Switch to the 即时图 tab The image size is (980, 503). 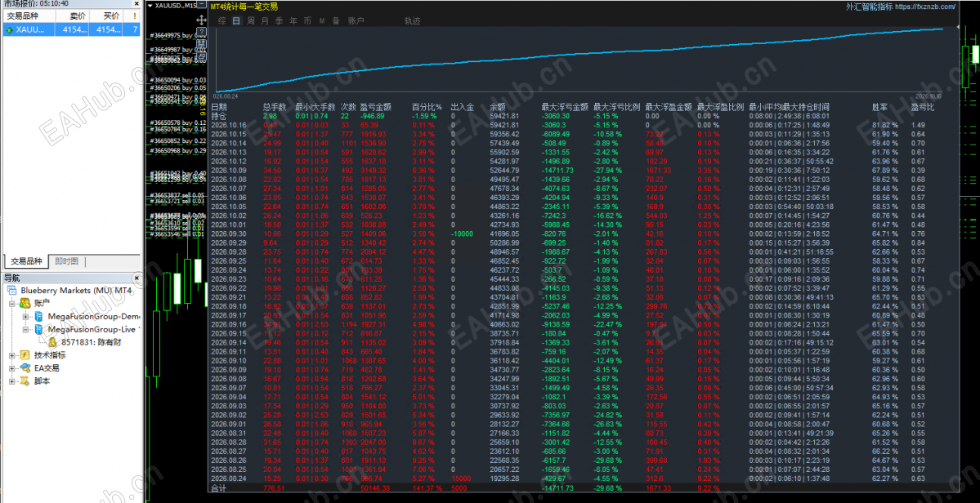(67, 261)
